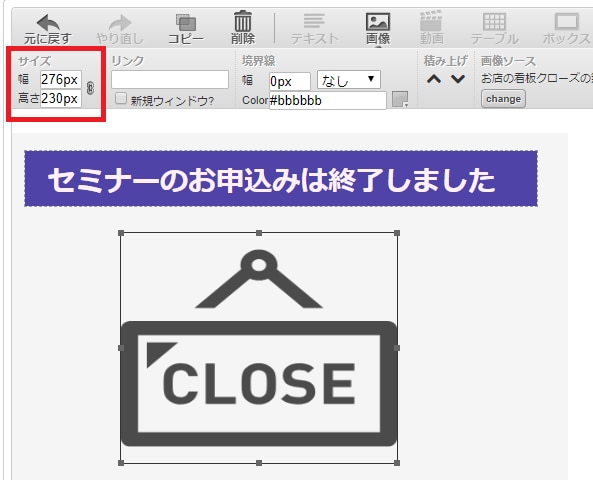The width and height of the screenshot is (593, 480).
Task: Move the element up in stacking order
Action: [x=434, y=79]
